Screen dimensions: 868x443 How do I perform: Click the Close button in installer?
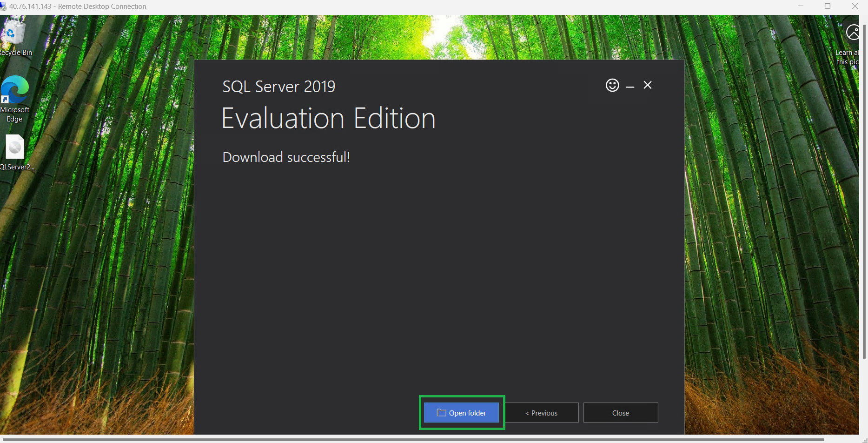coord(621,413)
